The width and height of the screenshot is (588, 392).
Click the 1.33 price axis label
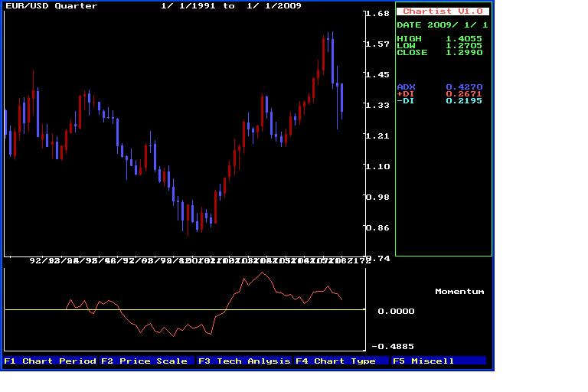[x=377, y=106]
